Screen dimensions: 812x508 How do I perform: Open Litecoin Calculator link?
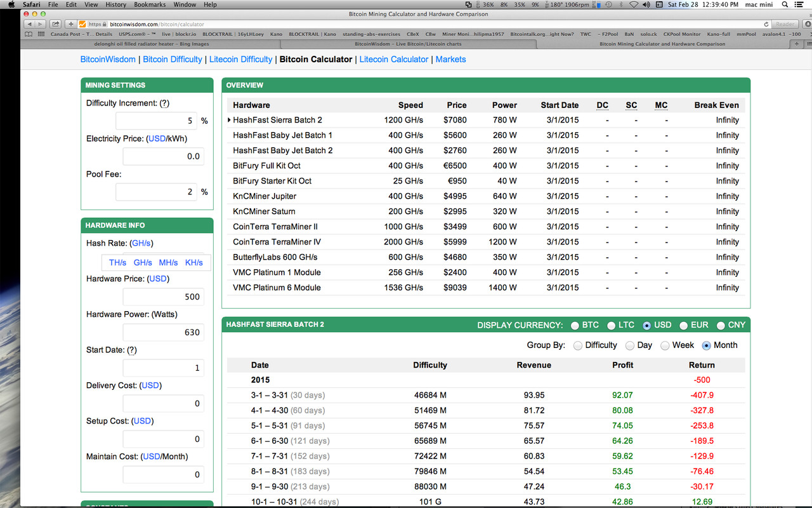[394, 59]
